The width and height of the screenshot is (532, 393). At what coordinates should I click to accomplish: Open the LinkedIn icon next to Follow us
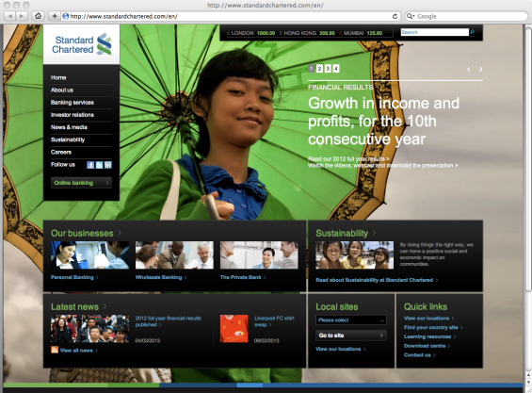point(108,165)
